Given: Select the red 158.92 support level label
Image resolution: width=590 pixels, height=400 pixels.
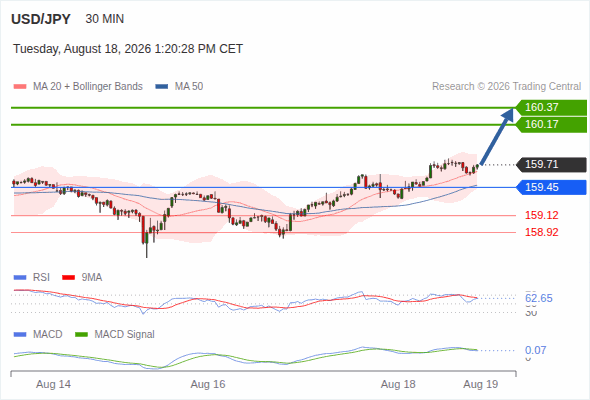Looking at the screenshot, I should pos(541,233).
